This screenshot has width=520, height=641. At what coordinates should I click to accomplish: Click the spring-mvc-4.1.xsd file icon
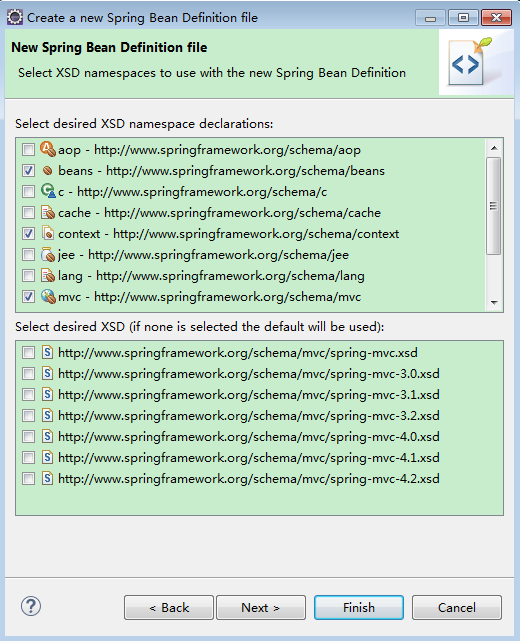[x=47, y=457]
